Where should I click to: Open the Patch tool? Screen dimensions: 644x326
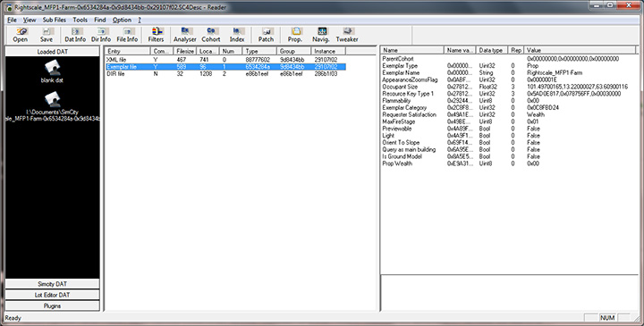[x=267, y=35]
